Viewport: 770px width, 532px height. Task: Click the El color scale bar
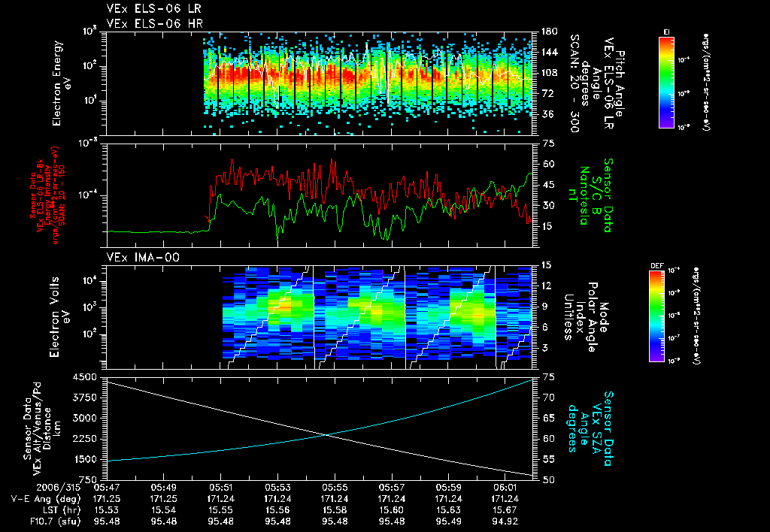(666, 82)
